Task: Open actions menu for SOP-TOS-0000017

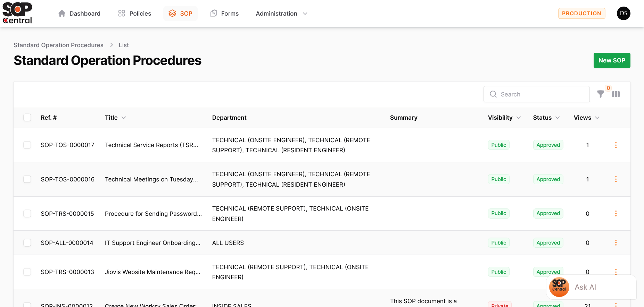Action: [x=616, y=145]
